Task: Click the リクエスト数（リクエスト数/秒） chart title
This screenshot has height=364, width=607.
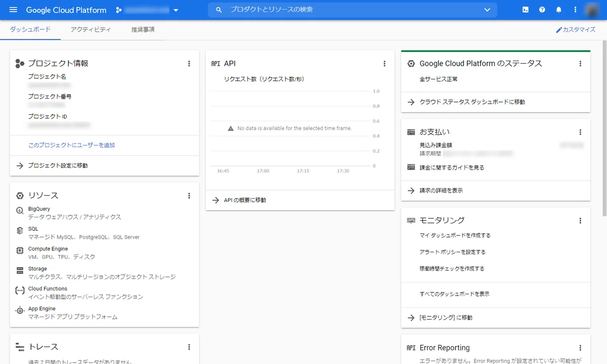Action: (x=264, y=79)
